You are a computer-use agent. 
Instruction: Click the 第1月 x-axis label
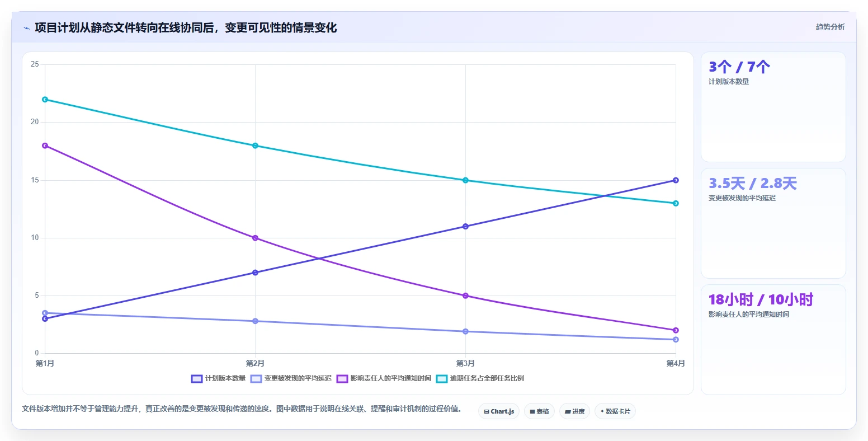click(45, 364)
